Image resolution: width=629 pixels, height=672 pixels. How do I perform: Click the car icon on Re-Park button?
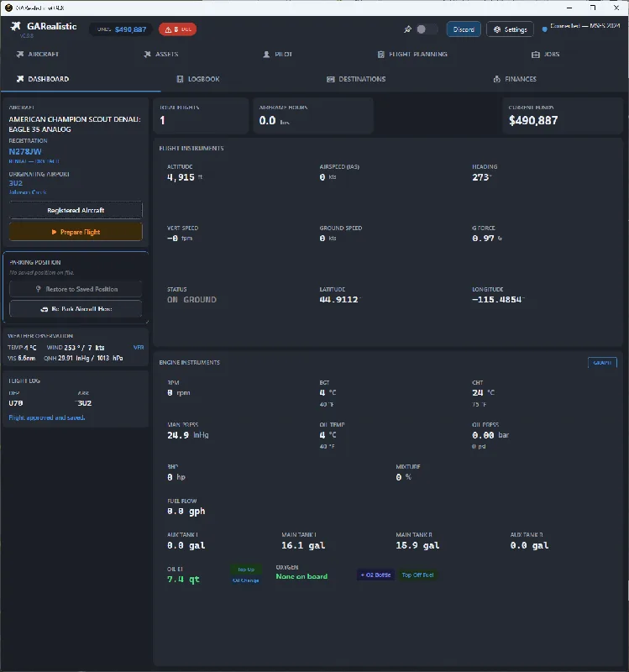(45, 309)
